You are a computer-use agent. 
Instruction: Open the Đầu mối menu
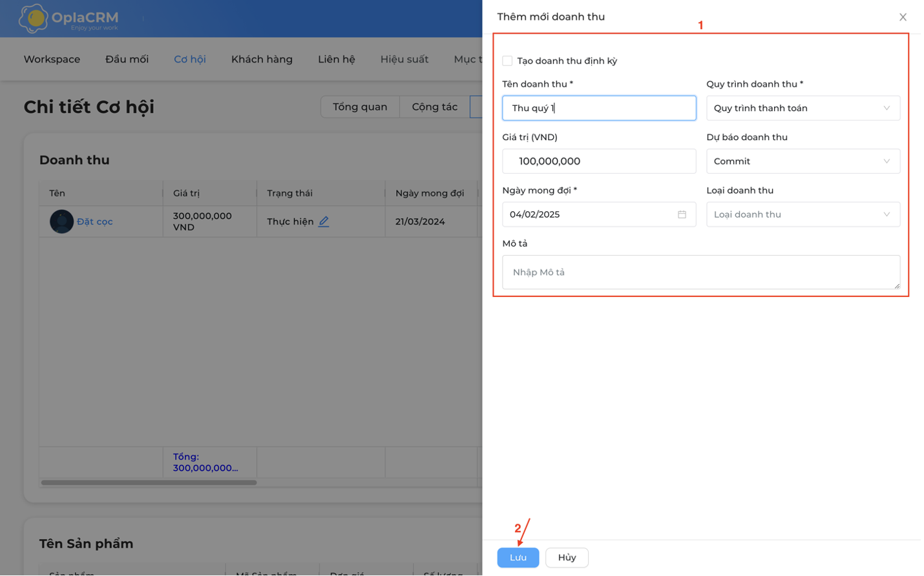(127, 59)
